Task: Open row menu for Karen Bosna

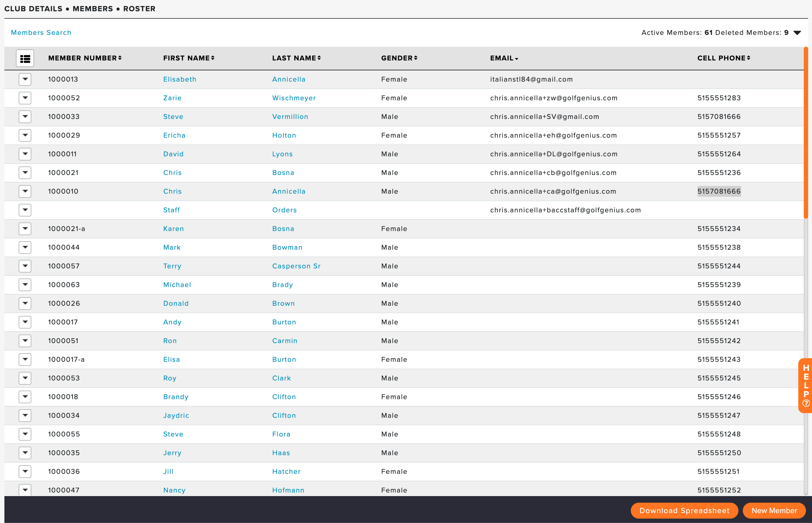Action: point(25,229)
